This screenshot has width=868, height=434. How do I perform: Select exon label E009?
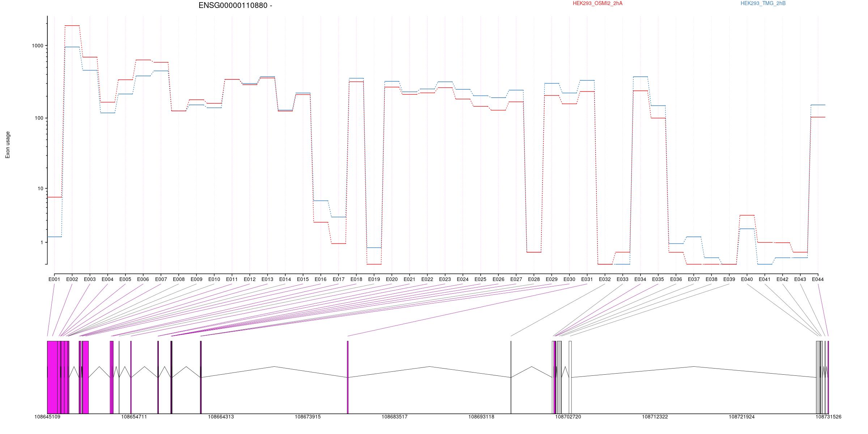(196, 279)
